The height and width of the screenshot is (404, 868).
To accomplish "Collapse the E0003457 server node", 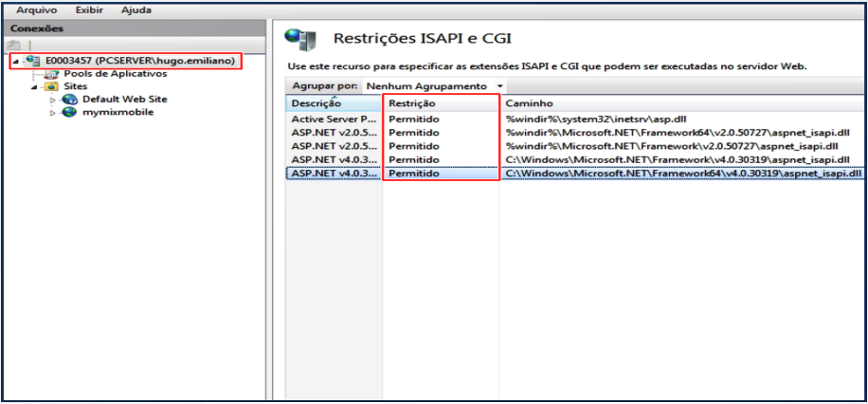I will 14,61.
